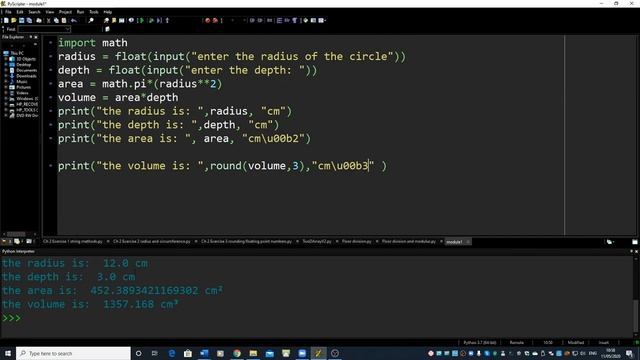This screenshot has height=360, width=640.
Task: Click the Undo arrow icon
Action: 74,20
